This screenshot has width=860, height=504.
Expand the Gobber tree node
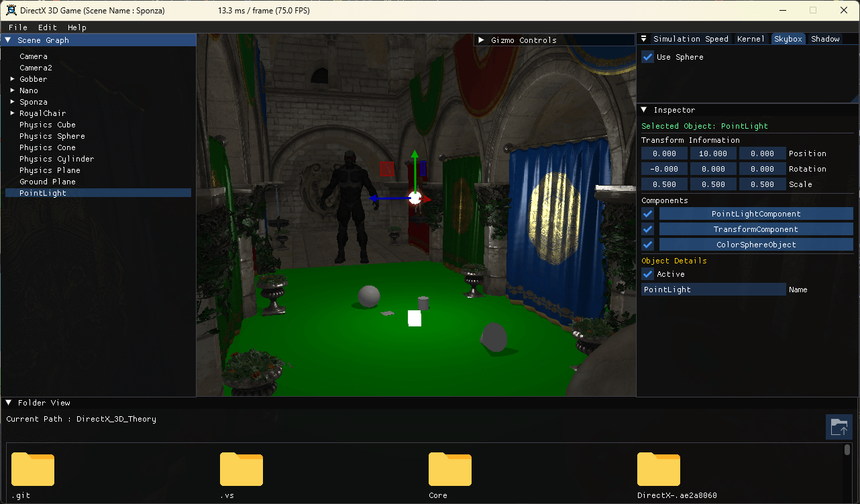12,79
